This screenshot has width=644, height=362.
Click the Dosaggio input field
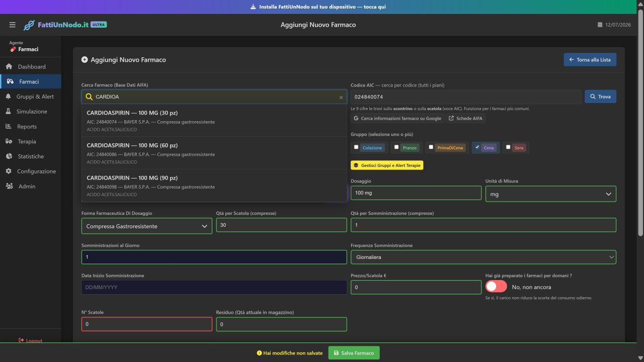pyautogui.click(x=416, y=193)
